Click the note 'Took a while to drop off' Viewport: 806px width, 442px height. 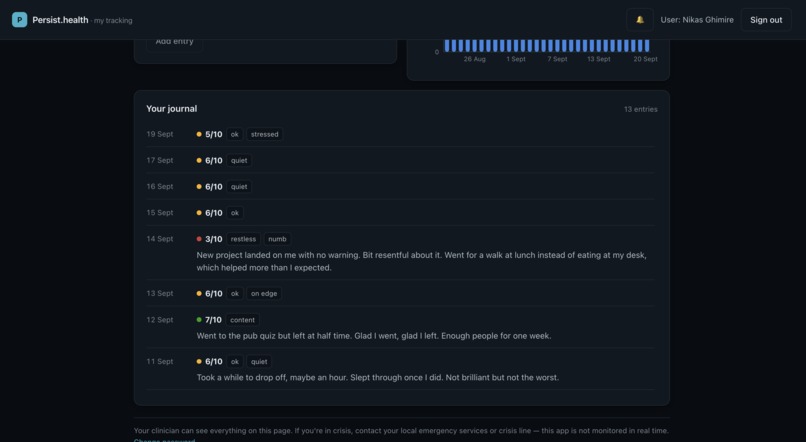pos(378,377)
